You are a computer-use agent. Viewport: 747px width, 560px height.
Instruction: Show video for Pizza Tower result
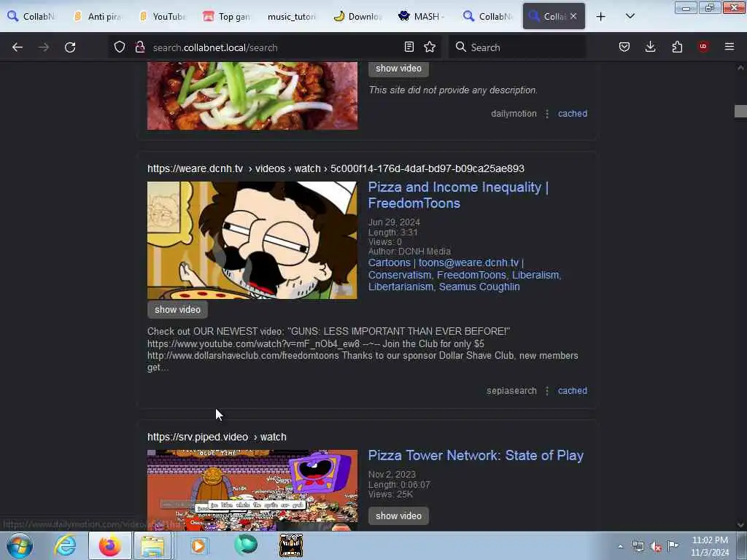pyautogui.click(x=398, y=516)
